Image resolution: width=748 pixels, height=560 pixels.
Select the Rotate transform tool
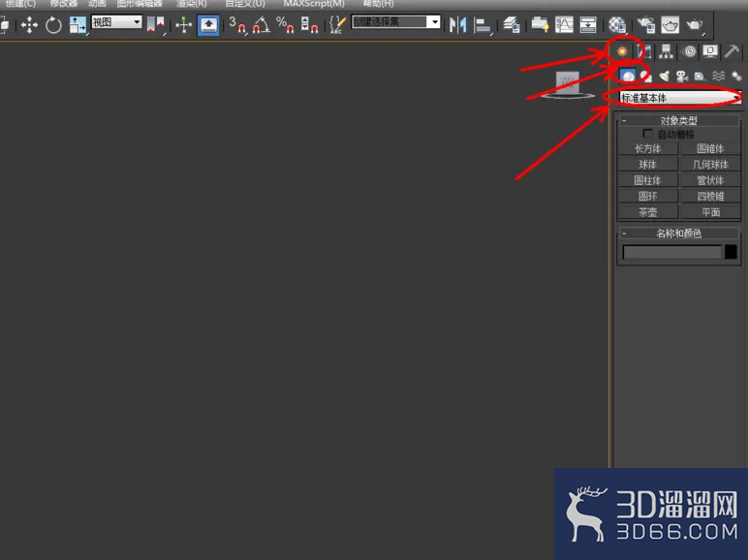click(53, 25)
